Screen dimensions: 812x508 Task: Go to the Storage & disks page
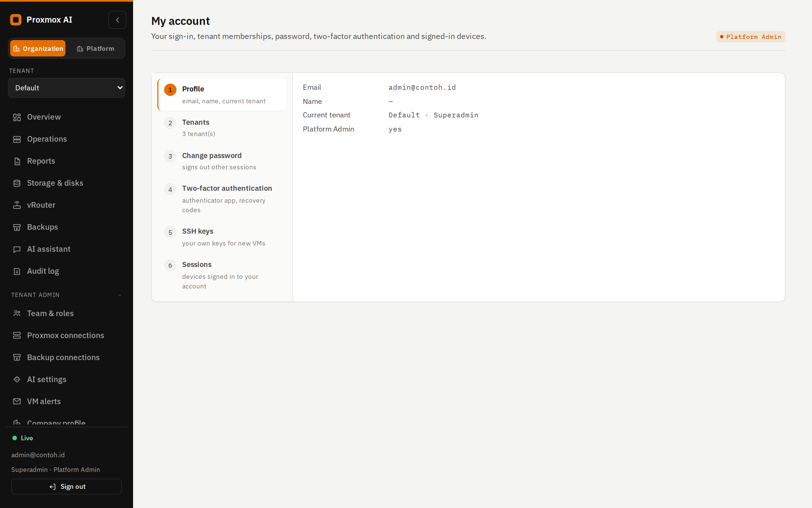pos(67,183)
